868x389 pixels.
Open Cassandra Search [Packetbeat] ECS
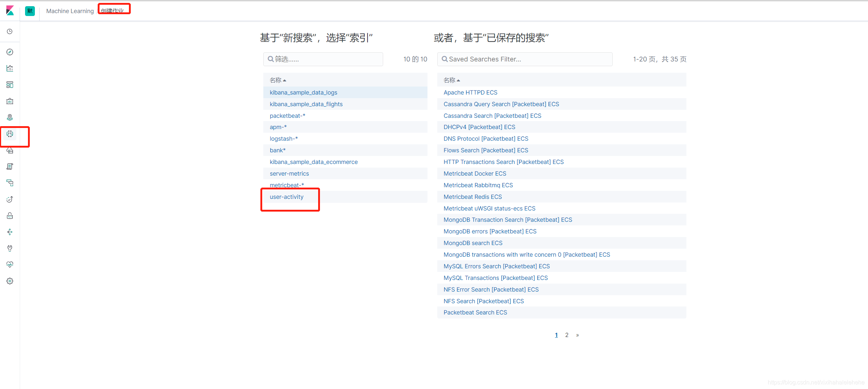492,116
